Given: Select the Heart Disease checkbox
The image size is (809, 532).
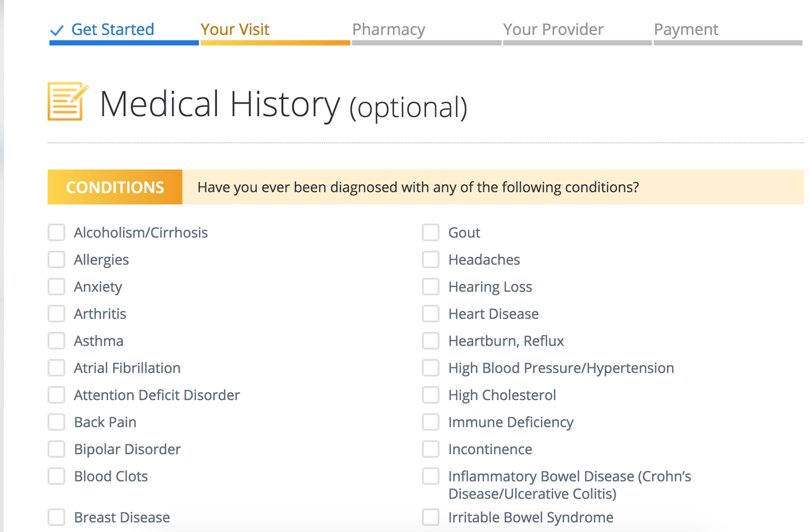Looking at the screenshot, I should 431,314.
